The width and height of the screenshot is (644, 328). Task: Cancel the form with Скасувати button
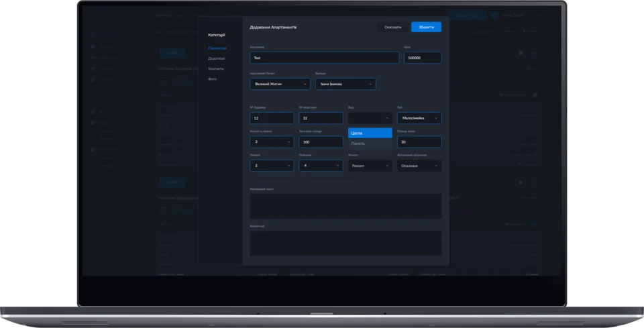click(393, 27)
